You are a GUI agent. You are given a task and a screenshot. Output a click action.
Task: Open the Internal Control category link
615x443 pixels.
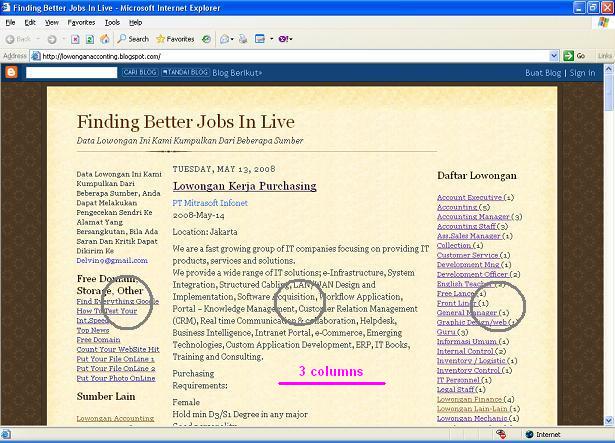[466, 351]
